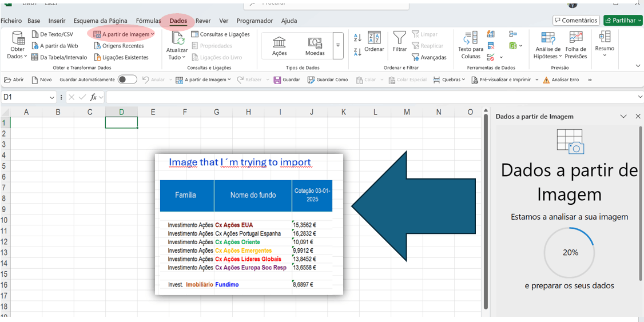Select the Moedas data type
Viewport: 644px width, 322px height.
pyautogui.click(x=315, y=46)
